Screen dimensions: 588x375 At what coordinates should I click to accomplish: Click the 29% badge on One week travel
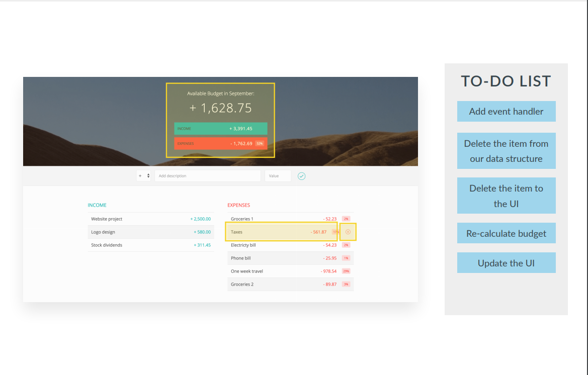346,271
